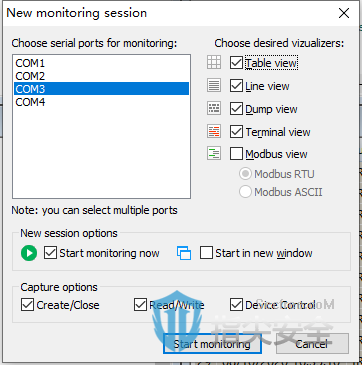Disable the Create/Close capture option
The width and height of the screenshot is (362, 365).
27,305
